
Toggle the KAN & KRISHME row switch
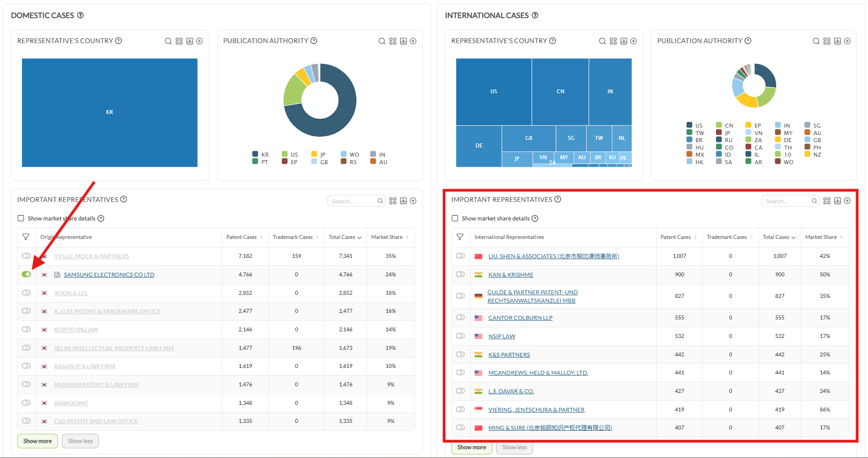coord(461,274)
